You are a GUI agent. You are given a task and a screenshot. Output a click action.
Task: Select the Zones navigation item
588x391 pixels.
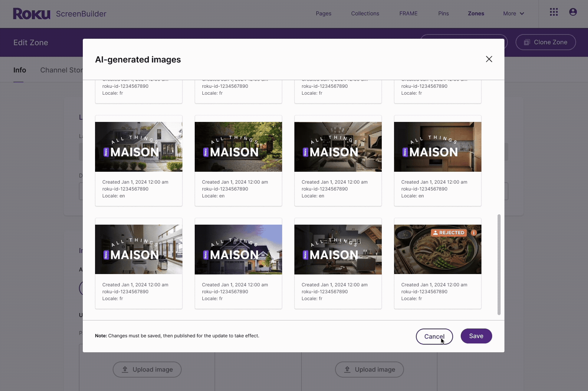(x=476, y=13)
